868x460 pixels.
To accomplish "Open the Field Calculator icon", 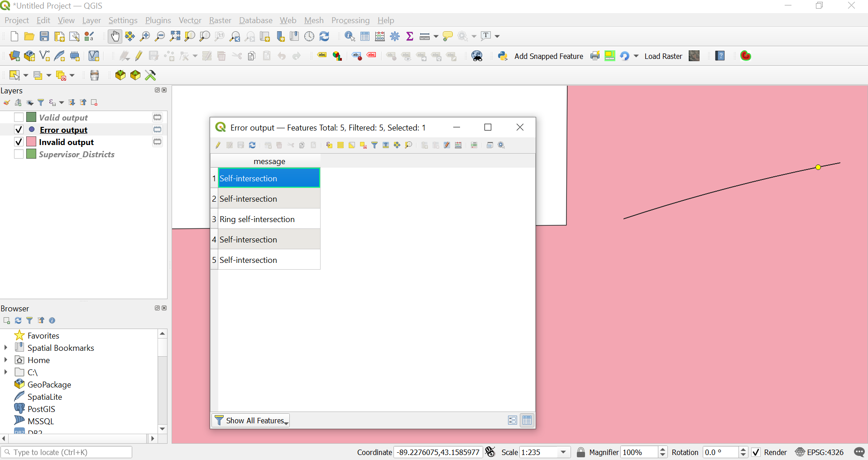I will coord(380,36).
